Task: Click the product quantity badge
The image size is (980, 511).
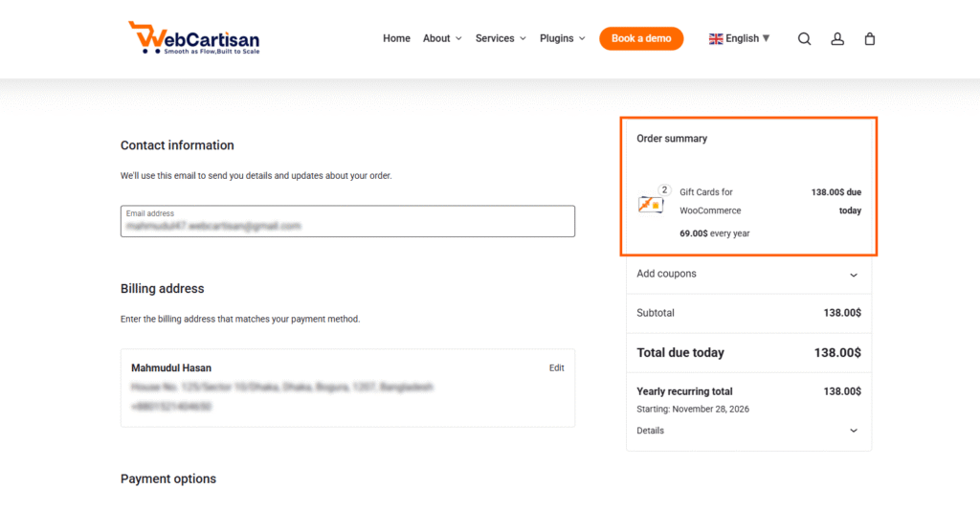Action: [665, 190]
